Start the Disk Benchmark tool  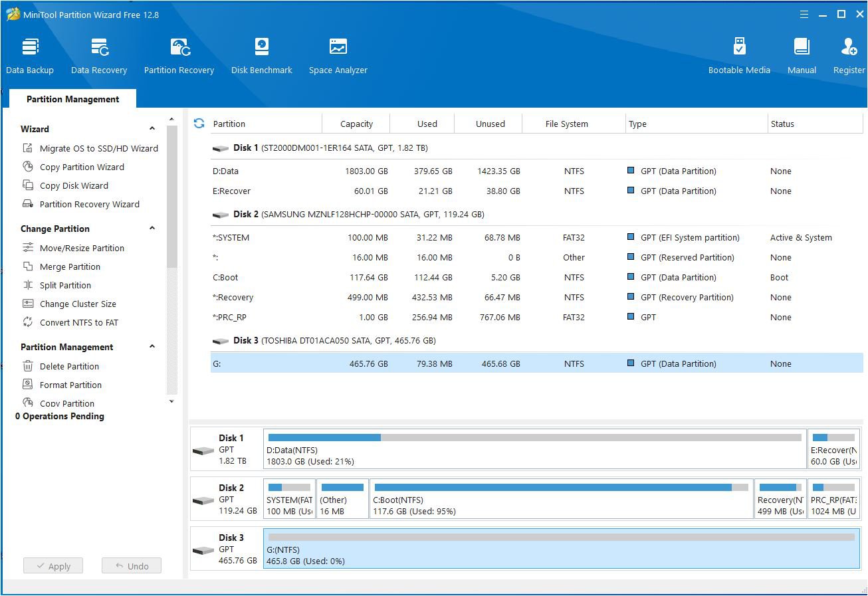pyautogui.click(x=262, y=56)
